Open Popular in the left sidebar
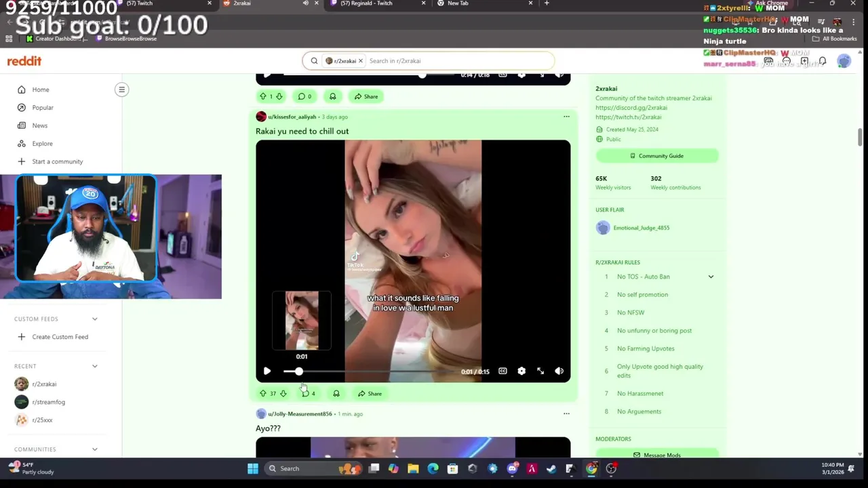This screenshot has height=488, width=868. (43, 108)
